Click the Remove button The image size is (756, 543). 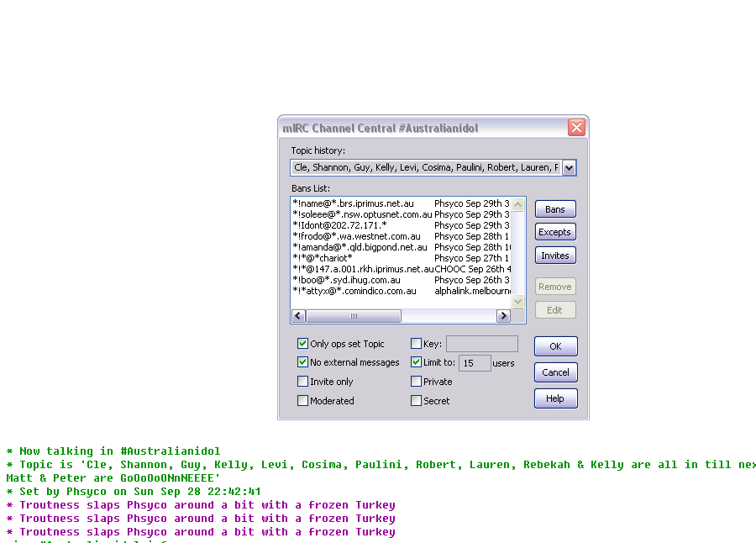555,287
